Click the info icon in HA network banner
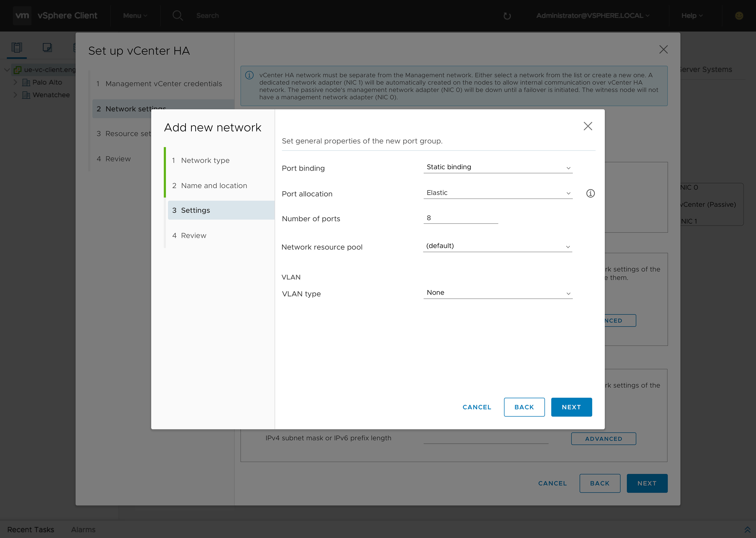The width and height of the screenshot is (756, 538). coord(249,75)
